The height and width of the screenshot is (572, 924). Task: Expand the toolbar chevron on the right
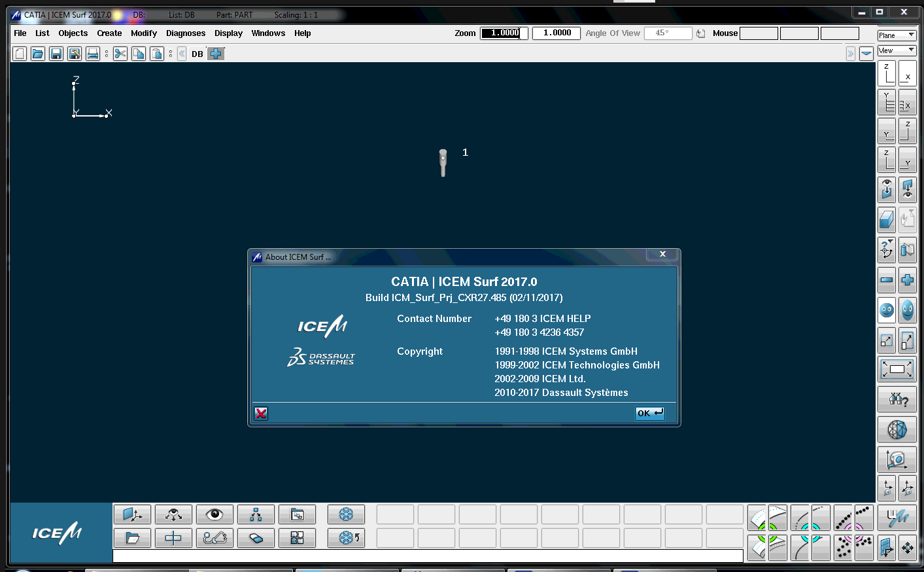(x=850, y=54)
